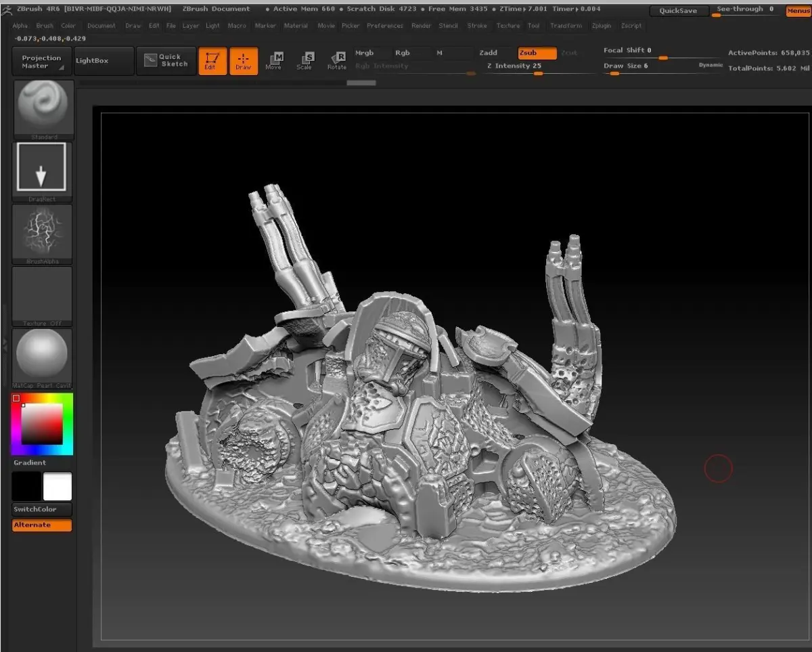Select the black secondary color swatch
The image size is (812, 652).
point(26,486)
